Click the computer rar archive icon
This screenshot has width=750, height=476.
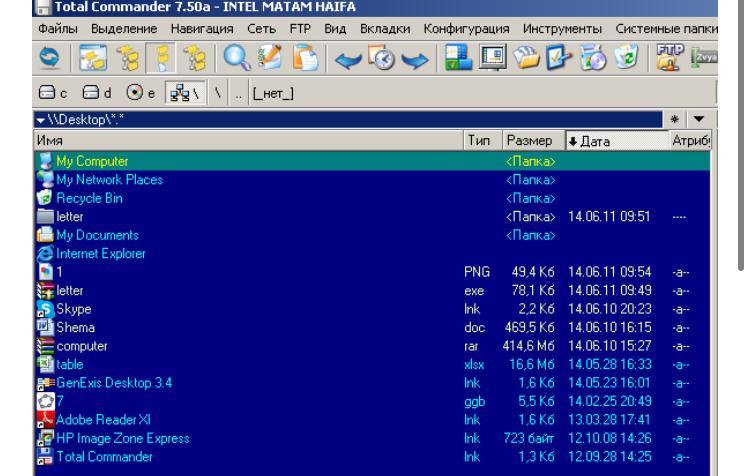click(45, 346)
